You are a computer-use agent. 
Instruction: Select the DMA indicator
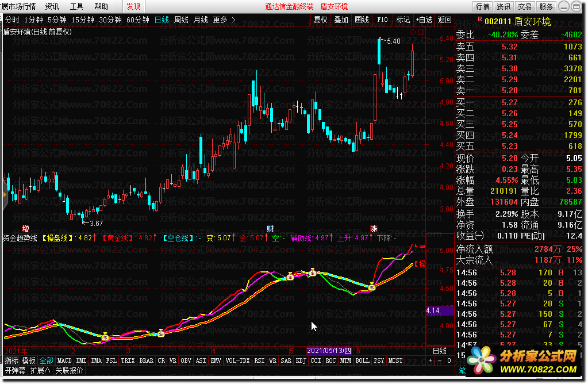click(97, 360)
